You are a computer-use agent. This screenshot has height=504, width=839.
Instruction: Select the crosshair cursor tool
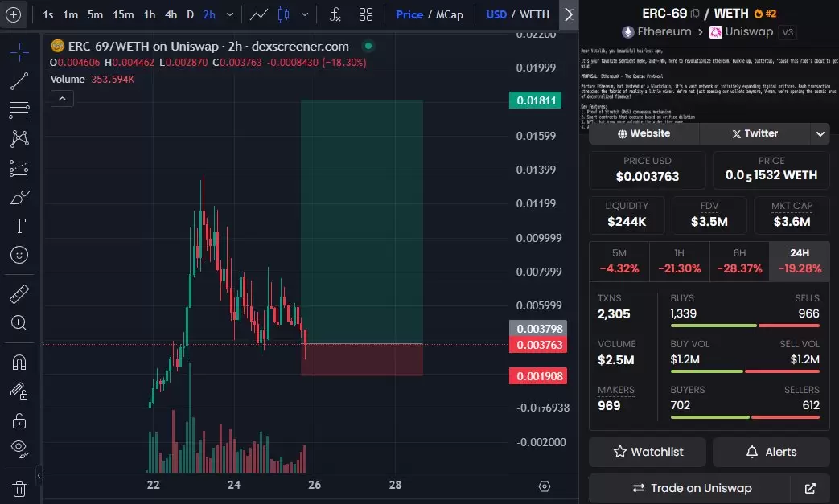coord(19,52)
